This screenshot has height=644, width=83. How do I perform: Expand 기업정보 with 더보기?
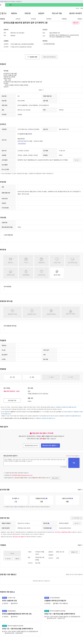pos(80,545)
